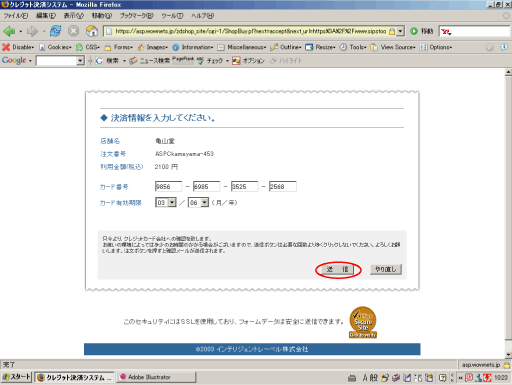This screenshot has width=512, height=385.
Task: Select Firefox クレジット決済システム taskbar button
Action: [x=74, y=377]
